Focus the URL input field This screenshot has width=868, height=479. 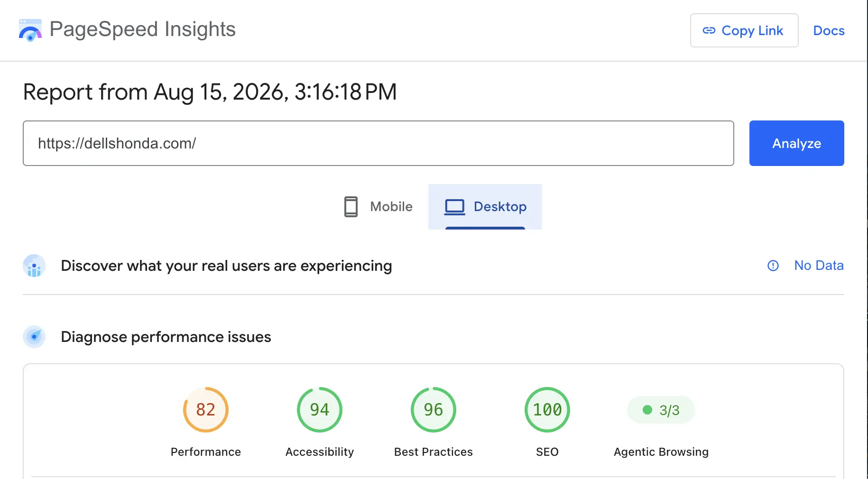(379, 143)
